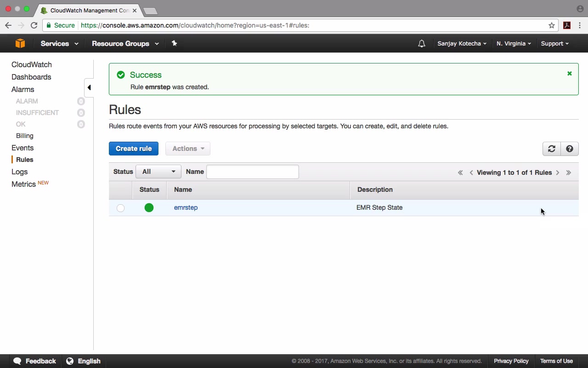Expand the Support menu
The height and width of the screenshot is (368, 588).
pos(554,43)
